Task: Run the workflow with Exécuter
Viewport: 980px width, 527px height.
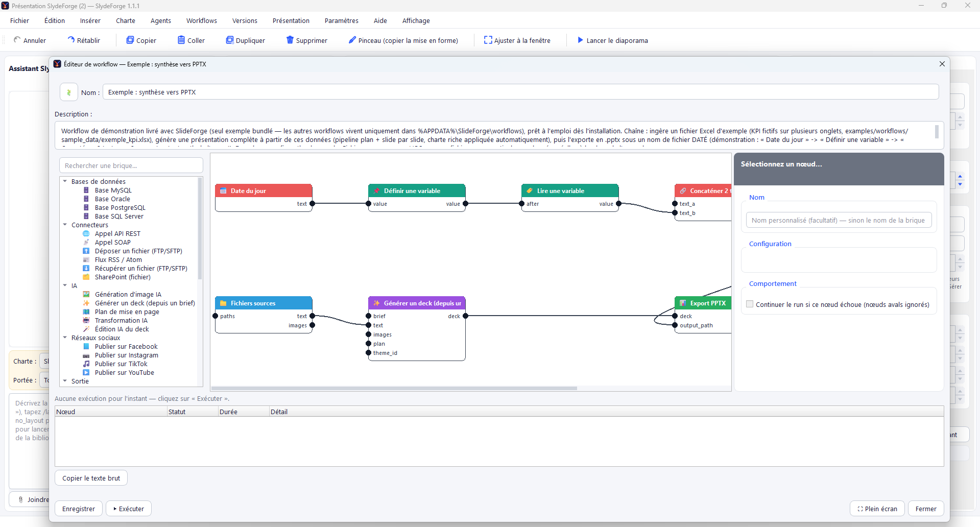Action: [x=129, y=509]
